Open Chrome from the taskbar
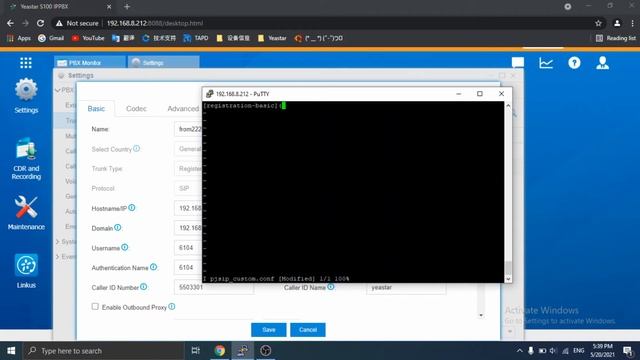The height and width of the screenshot is (360, 640). click(x=220, y=351)
